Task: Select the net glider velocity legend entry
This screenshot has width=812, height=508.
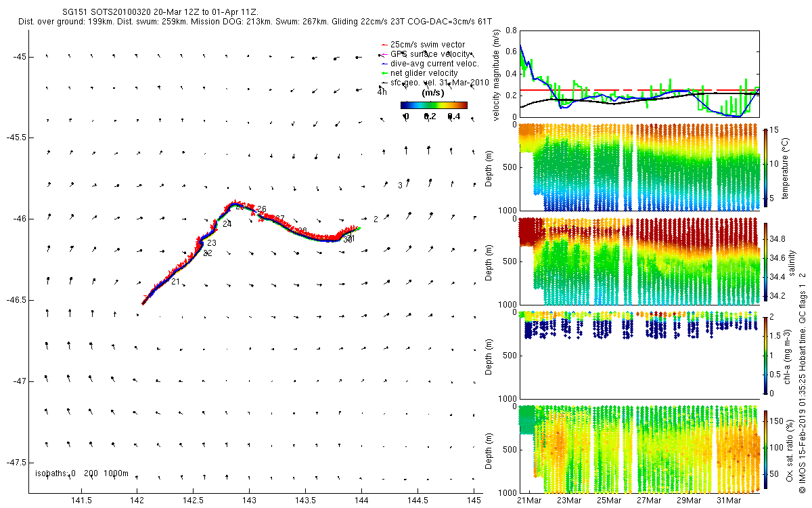Action: pyautogui.click(x=424, y=73)
